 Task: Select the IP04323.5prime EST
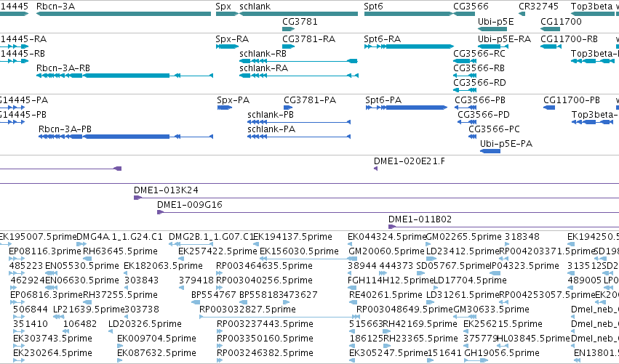[x=495, y=273]
